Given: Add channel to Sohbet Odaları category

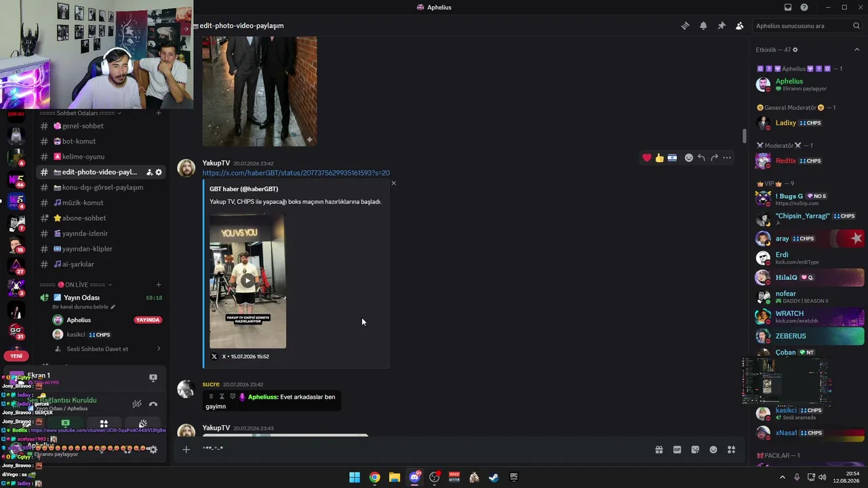Looking at the screenshot, I should coord(159,113).
